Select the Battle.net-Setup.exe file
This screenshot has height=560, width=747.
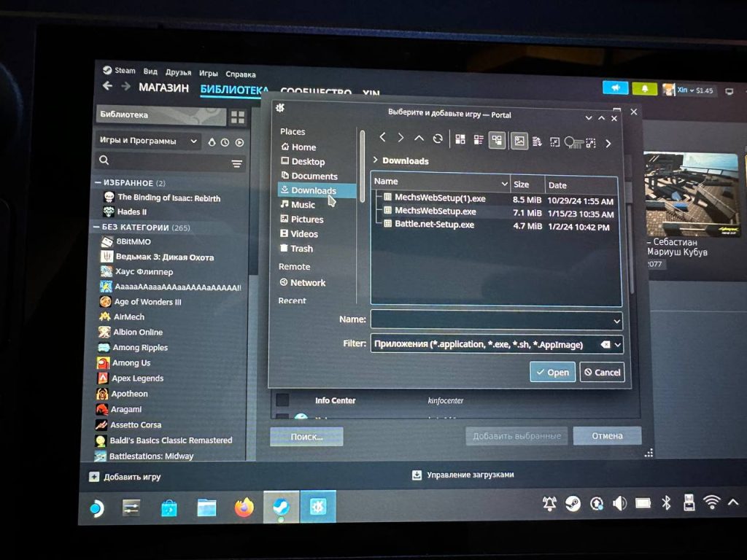click(434, 225)
